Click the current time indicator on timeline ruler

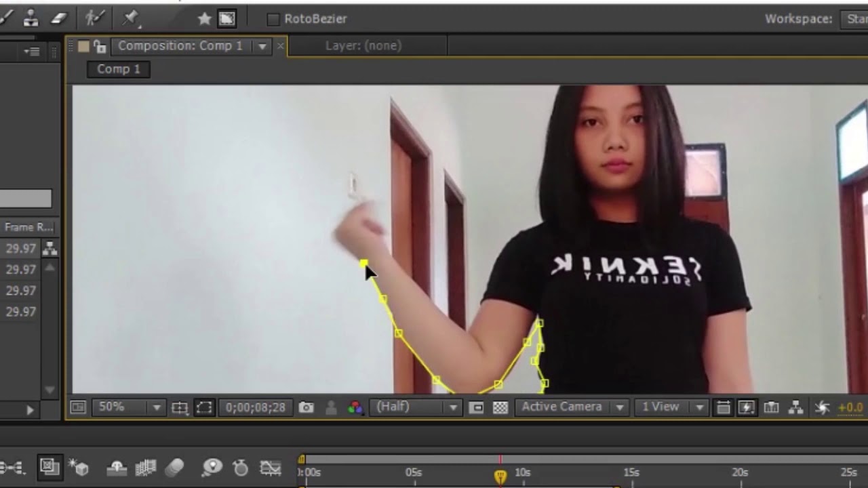tap(500, 476)
